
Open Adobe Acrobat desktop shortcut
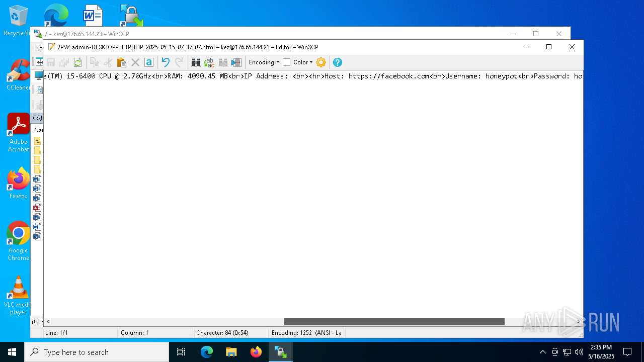coord(18,133)
